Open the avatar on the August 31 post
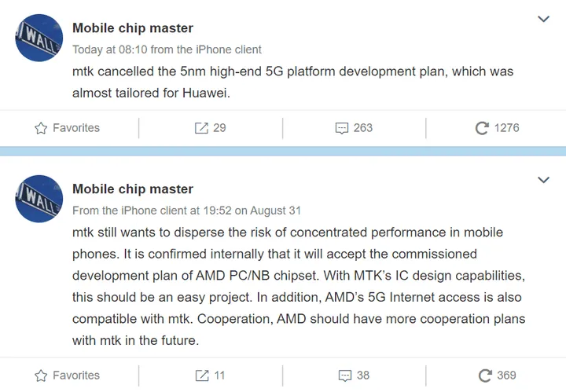This screenshot has width=566, height=392. (x=39, y=199)
